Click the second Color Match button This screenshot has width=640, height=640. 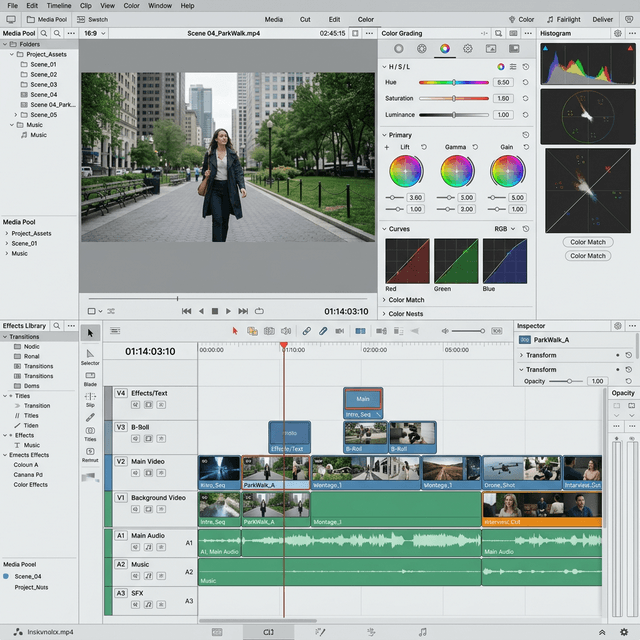point(588,256)
